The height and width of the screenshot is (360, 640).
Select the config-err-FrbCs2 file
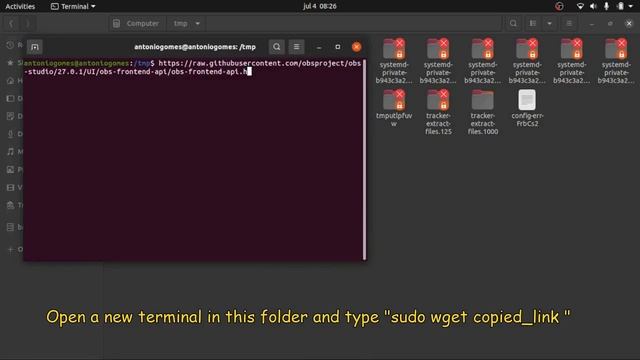(x=527, y=108)
